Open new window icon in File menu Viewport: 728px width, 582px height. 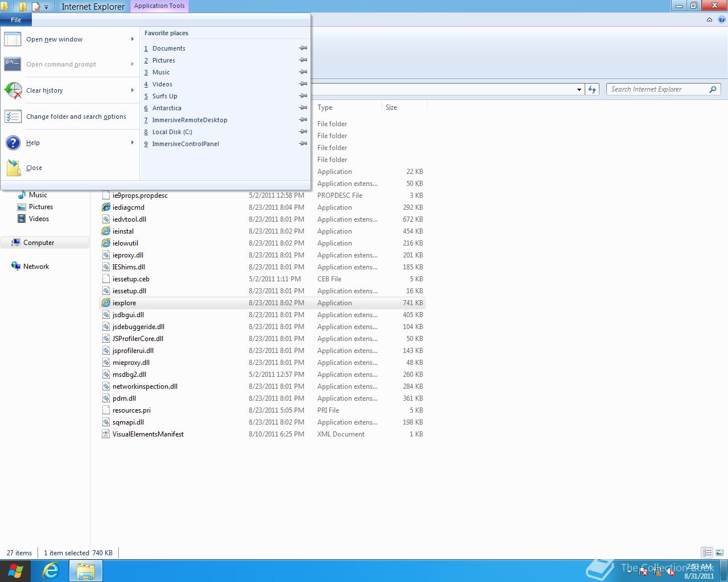tap(13, 39)
